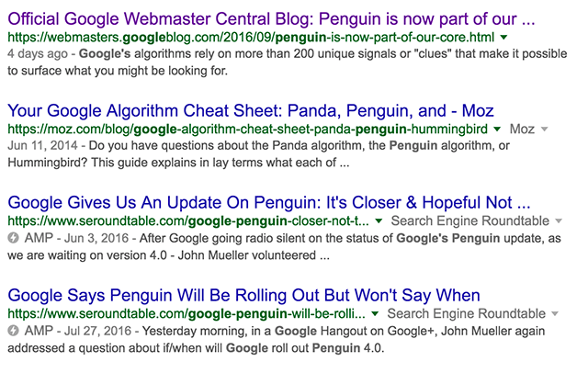588x373 pixels.
Task: Click the AMP lightning icon in the June 3, 2016 result
Action: click(x=14, y=239)
